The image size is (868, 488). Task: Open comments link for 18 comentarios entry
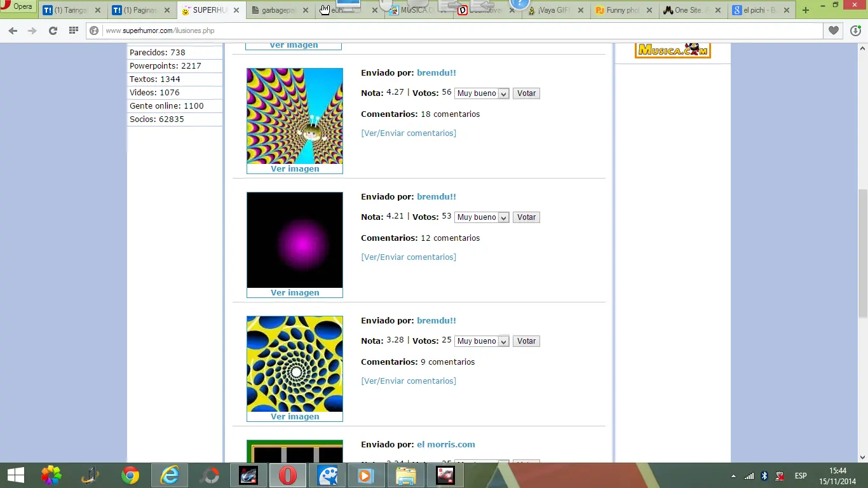click(x=409, y=133)
